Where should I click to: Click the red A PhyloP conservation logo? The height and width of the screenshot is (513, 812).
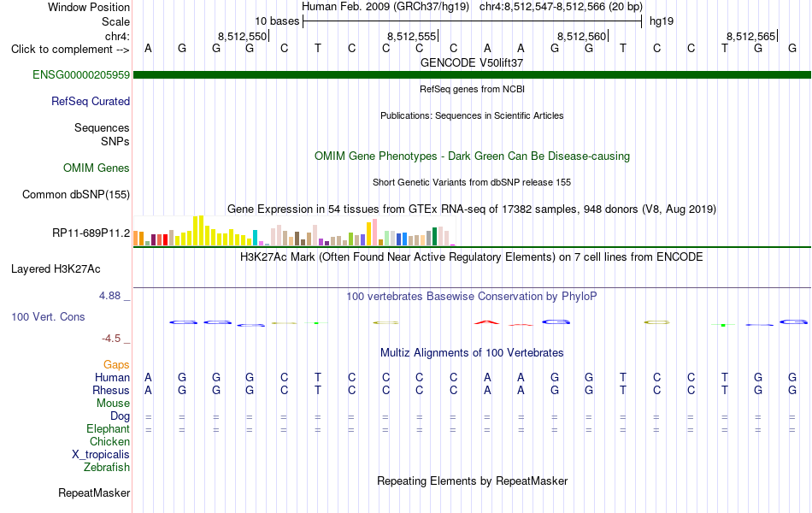pyautogui.click(x=487, y=322)
